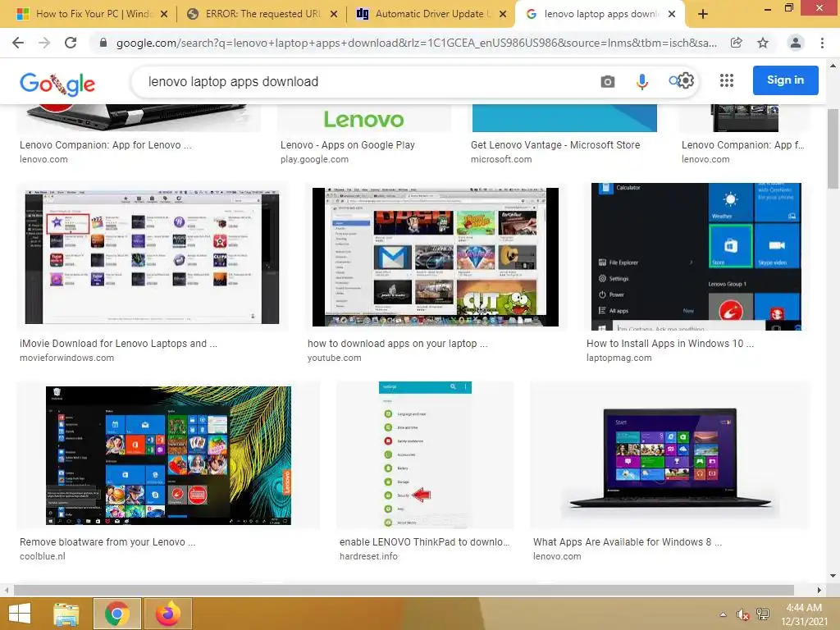Go back to the previous page
840x630 pixels.
coord(18,43)
